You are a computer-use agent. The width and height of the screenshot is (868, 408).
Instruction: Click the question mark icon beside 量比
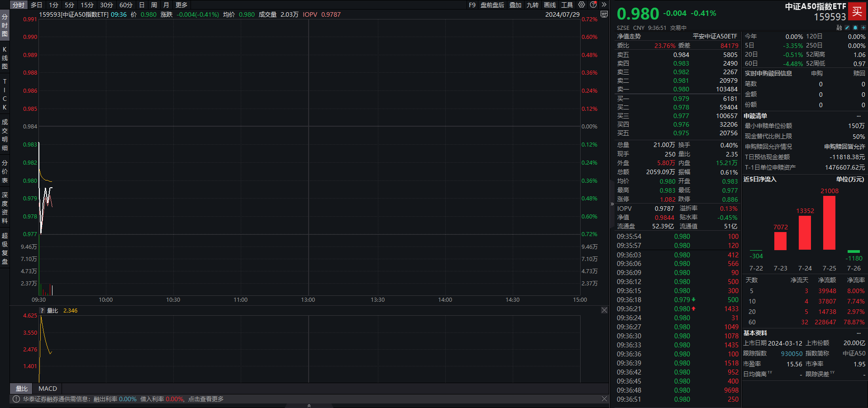[x=42, y=311]
